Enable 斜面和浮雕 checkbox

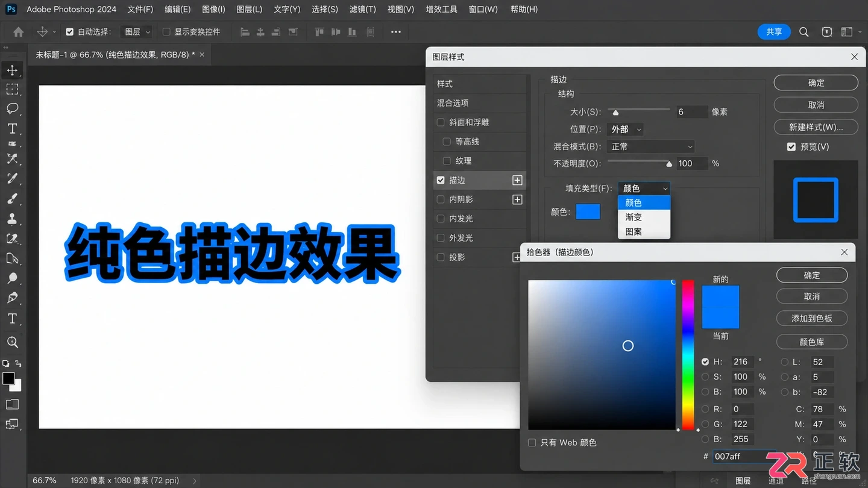tap(441, 122)
